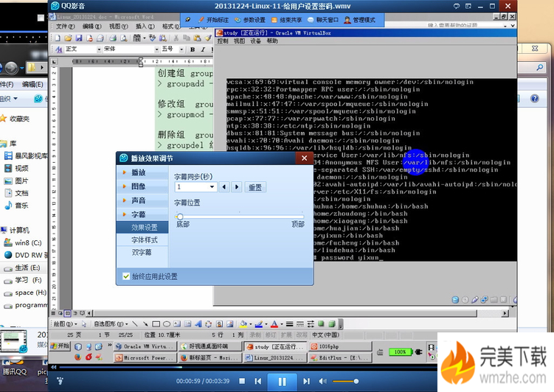The width and height of the screenshot is (554, 392).
Task: Open the 正文 style dropdown in Word
Action: pos(99,49)
